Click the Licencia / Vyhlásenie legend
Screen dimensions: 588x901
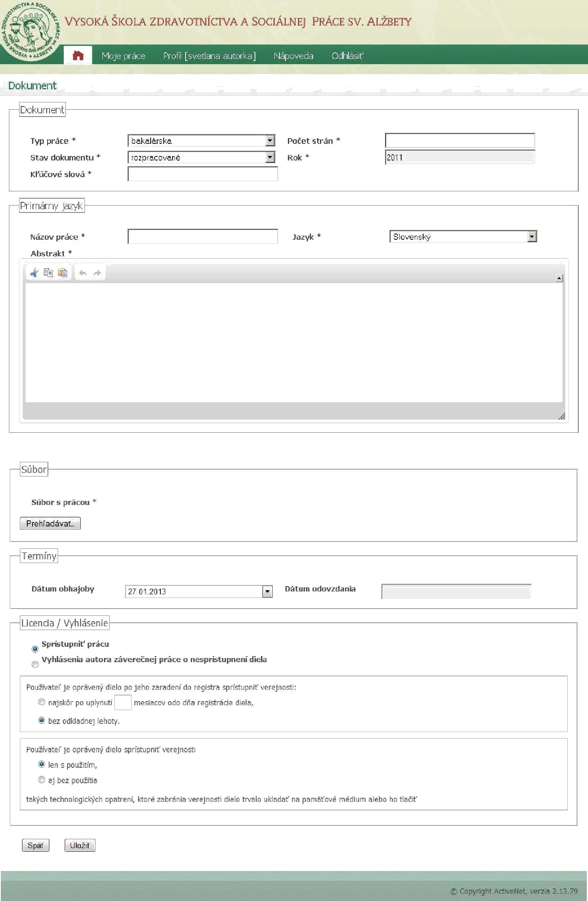65,623
